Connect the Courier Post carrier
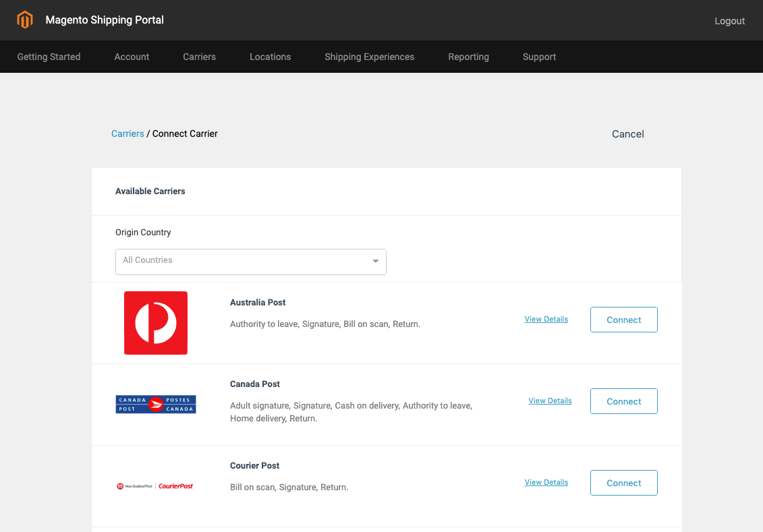Viewport: 763px width, 532px height. coord(624,483)
